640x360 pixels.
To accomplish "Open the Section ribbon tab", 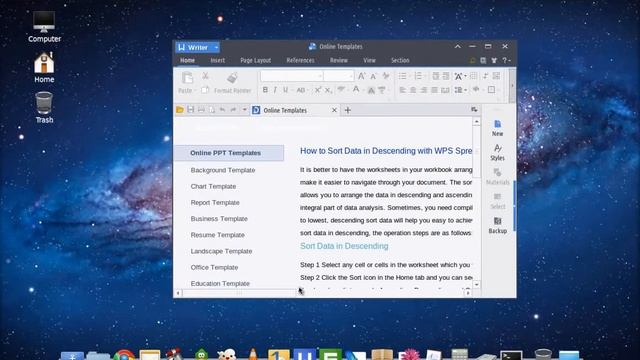I will click(400, 60).
